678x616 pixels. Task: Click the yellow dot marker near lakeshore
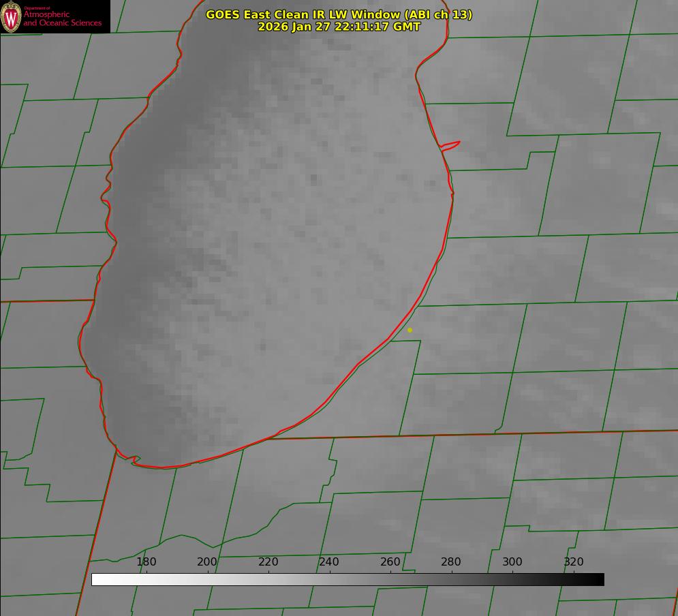[410, 330]
